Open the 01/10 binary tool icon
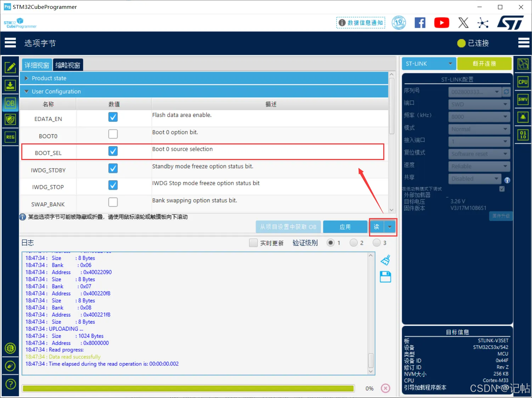532x398 pixels. click(x=523, y=135)
